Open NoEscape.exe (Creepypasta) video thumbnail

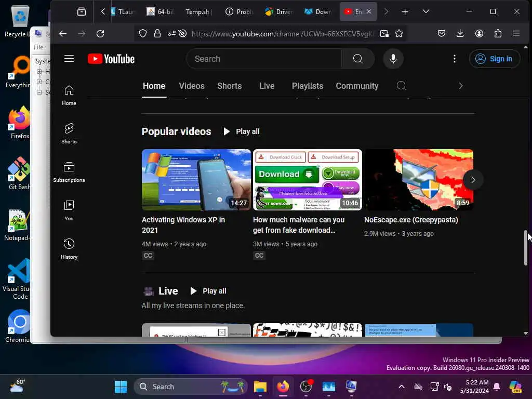(419, 180)
